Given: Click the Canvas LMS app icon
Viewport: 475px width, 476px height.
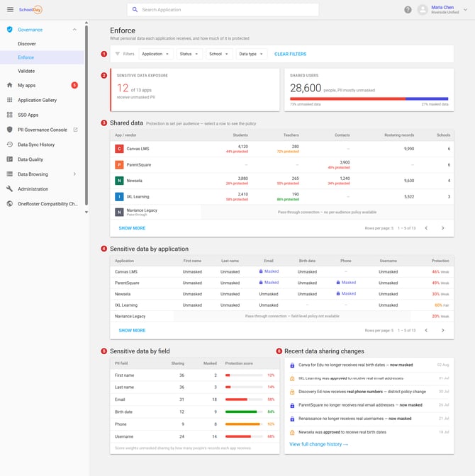Looking at the screenshot, I should (119, 149).
